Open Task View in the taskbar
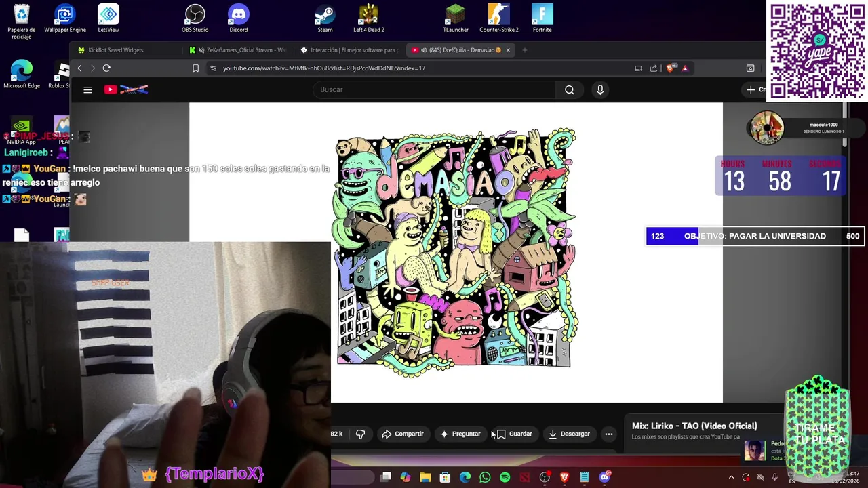The image size is (868, 488). 386,477
